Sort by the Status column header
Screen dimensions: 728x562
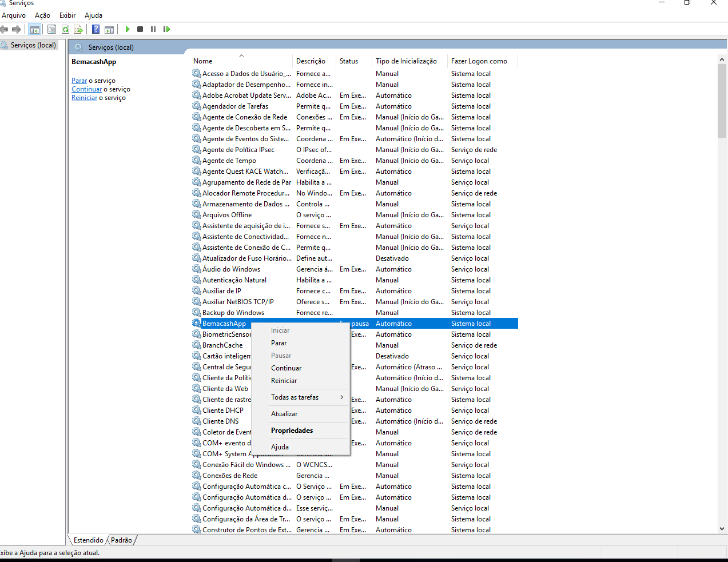(x=353, y=61)
